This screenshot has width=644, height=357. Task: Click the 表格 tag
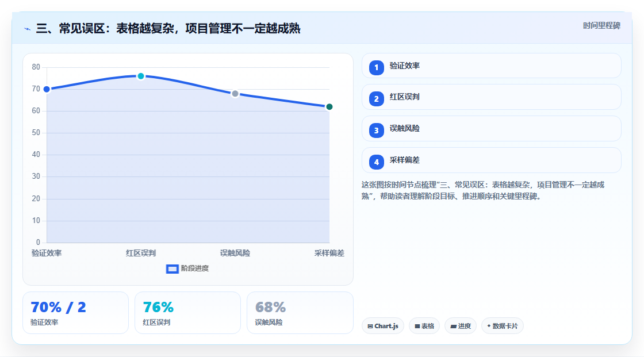424,326
